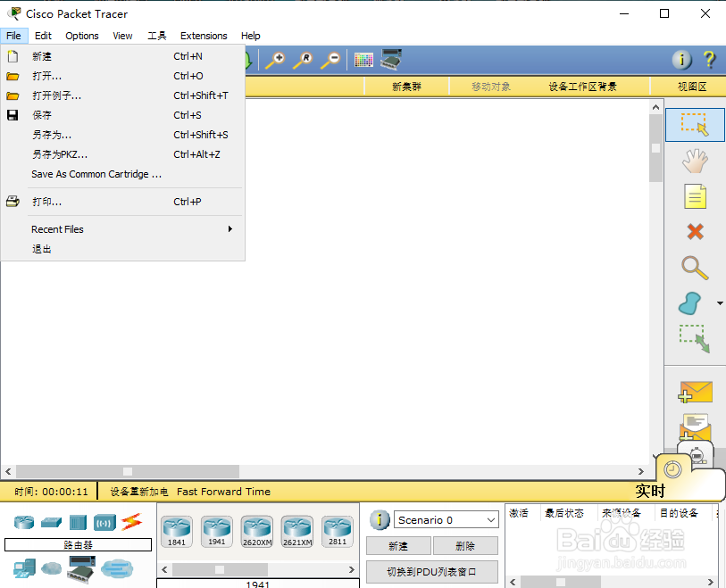726x588 pixels.
Task: Open the Options menu
Action: 82,36
